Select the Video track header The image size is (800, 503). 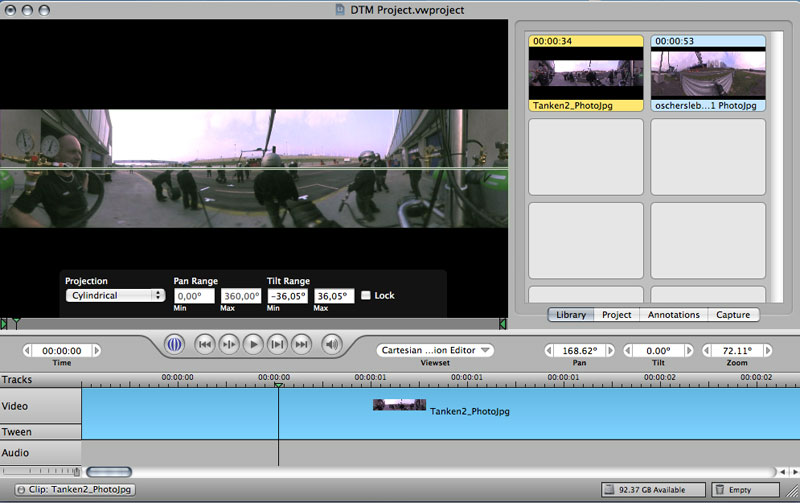pyautogui.click(x=41, y=406)
